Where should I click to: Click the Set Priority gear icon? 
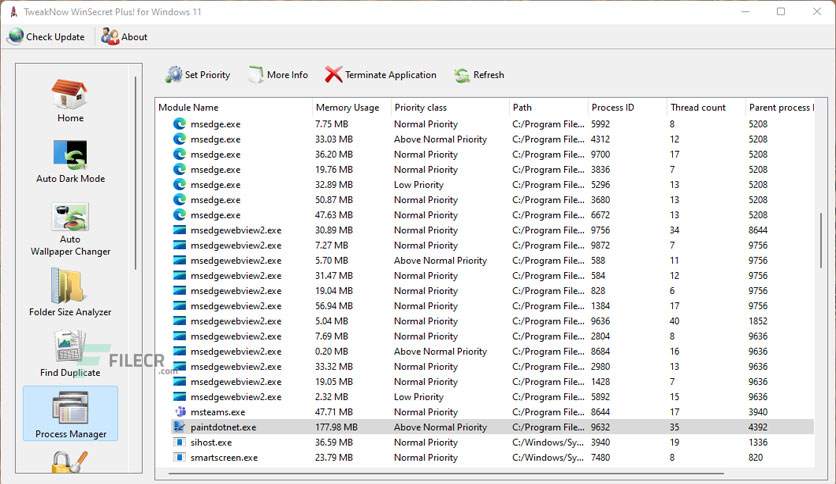click(174, 75)
